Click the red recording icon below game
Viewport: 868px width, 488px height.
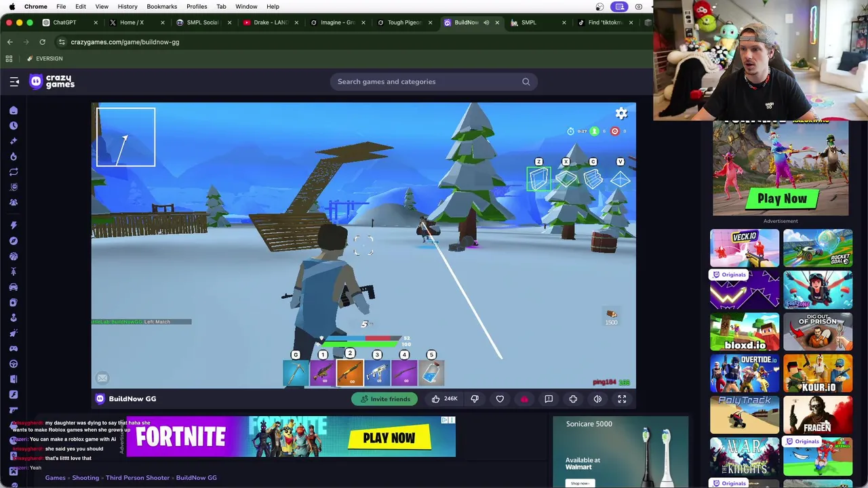(x=524, y=399)
